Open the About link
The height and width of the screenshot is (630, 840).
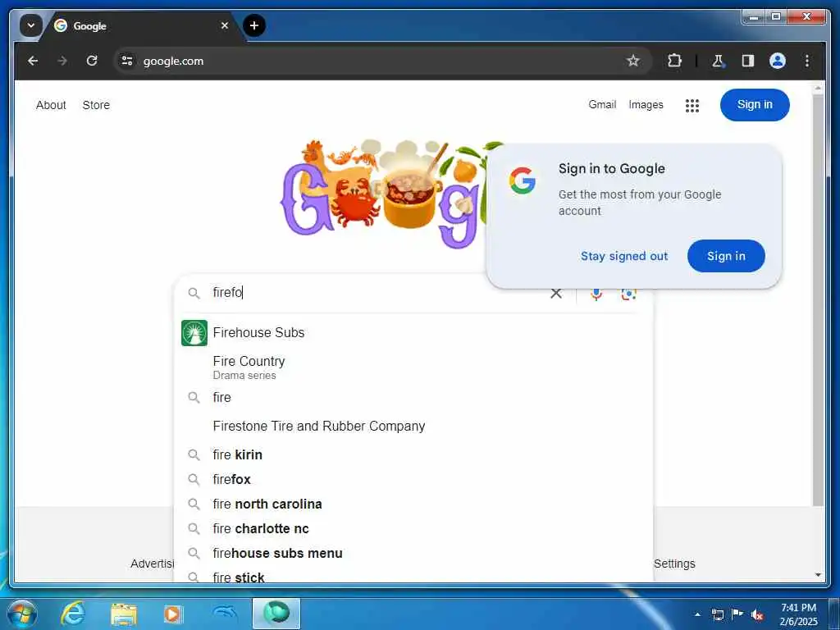coord(51,105)
